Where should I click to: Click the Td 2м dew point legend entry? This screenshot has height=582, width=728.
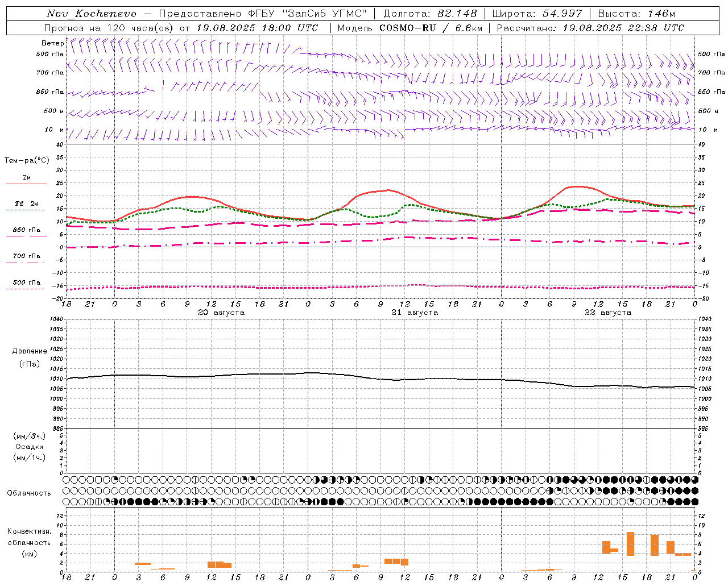click(x=27, y=203)
